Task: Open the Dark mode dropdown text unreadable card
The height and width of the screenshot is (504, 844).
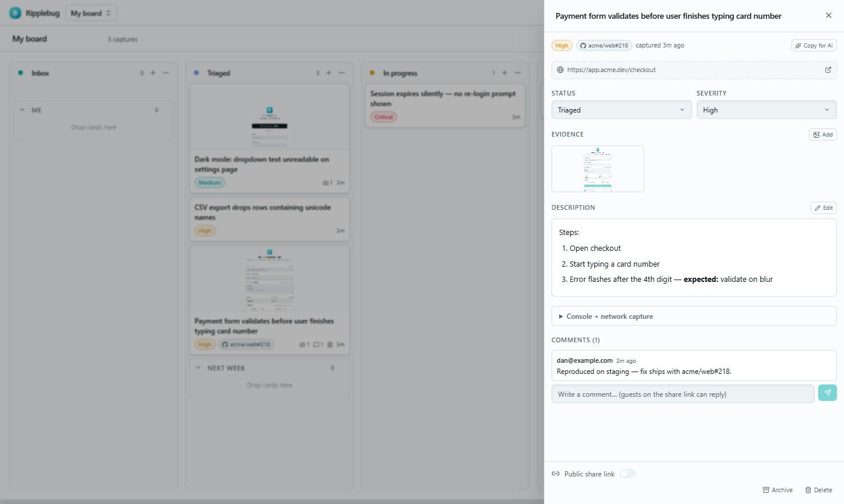Action: click(x=270, y=138)
